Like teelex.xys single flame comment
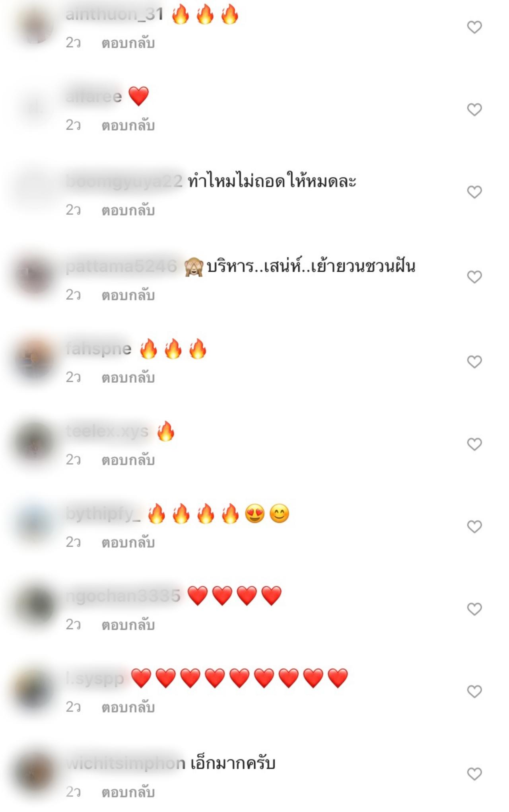 click(474, 444)
